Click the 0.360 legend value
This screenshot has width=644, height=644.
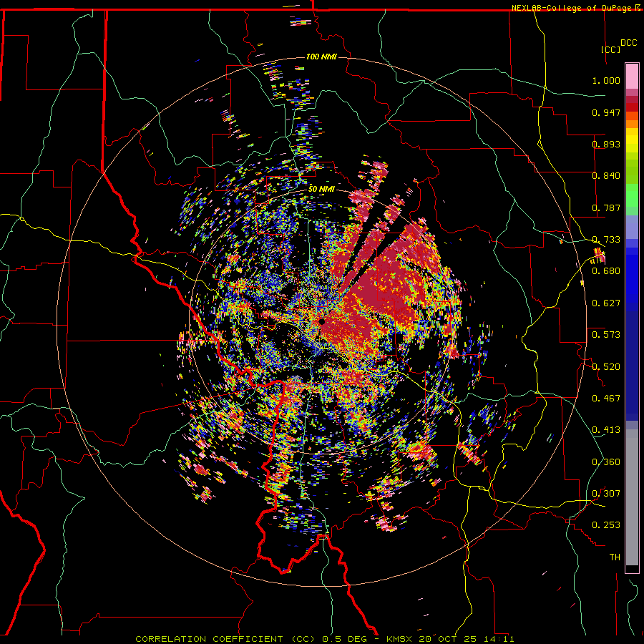pos(606,462)
